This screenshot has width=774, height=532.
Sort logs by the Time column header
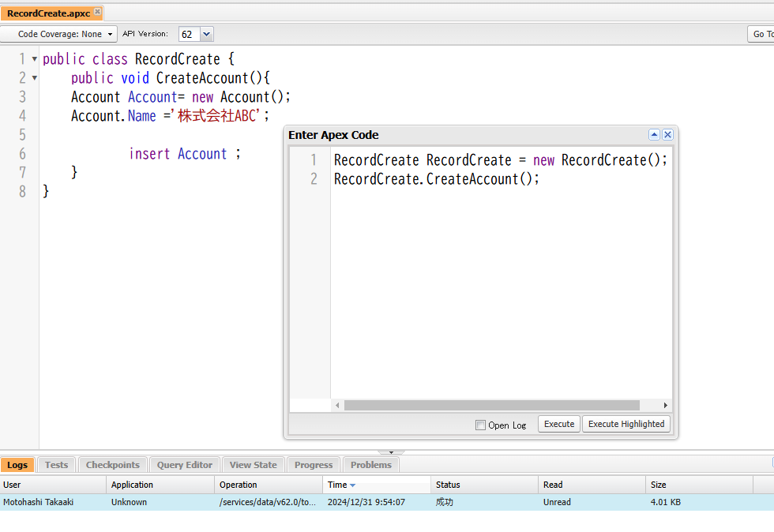click(x=377, y=485)
